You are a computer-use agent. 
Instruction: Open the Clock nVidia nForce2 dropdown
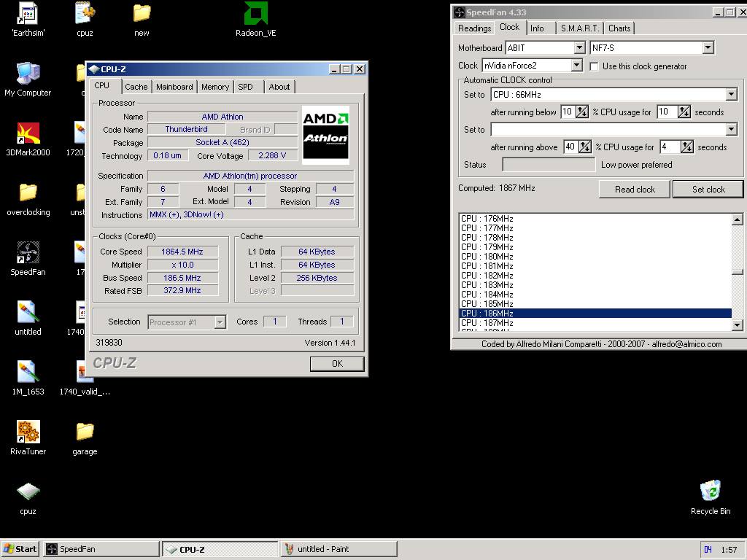pyautogui.click(x=576, y=65)
